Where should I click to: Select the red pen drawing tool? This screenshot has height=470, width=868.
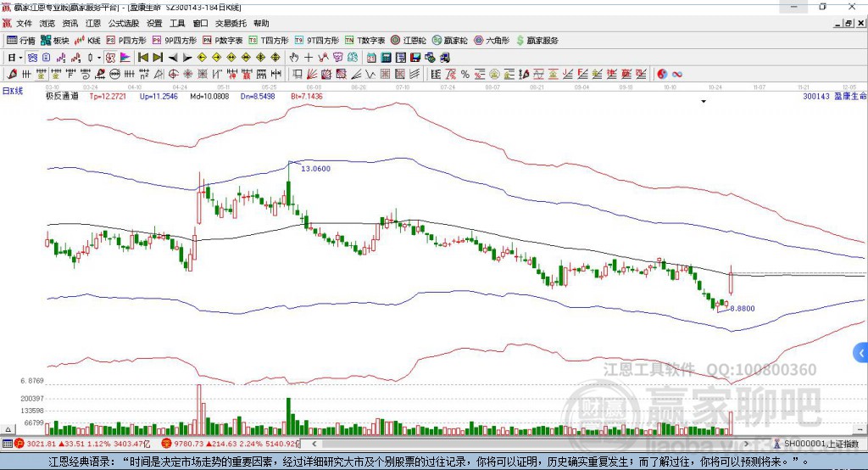click(x=12, y=74)
